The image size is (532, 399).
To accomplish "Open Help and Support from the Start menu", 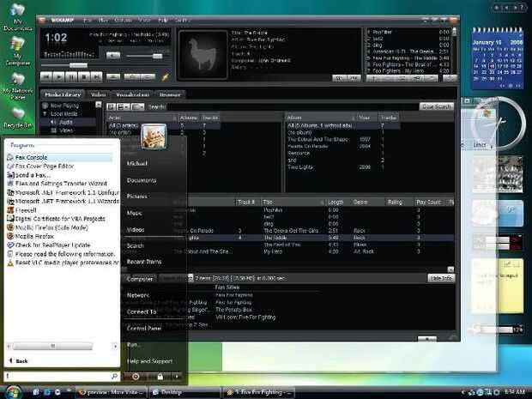I will pyautogui.click(x=149, y=361).
